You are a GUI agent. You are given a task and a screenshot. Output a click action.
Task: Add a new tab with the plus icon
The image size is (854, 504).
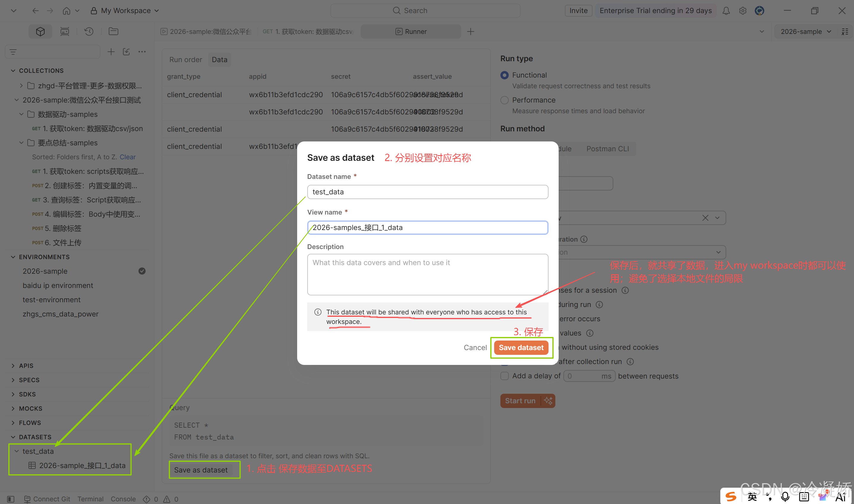point(471,31)
